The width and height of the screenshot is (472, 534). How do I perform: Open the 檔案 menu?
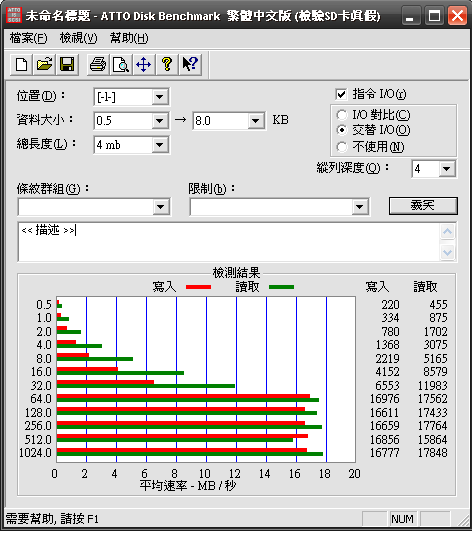(x=29, y=38)
